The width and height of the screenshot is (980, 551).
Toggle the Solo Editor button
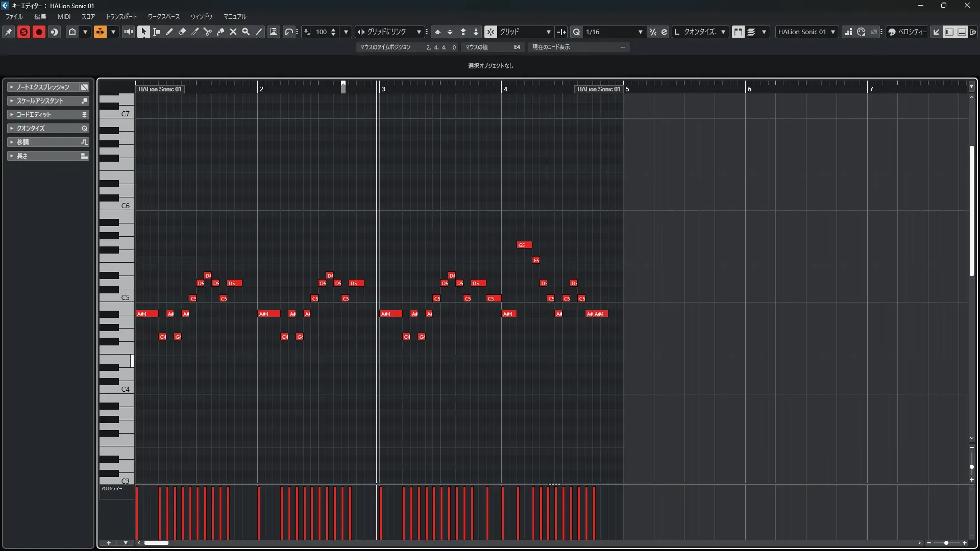click(23, 32)
